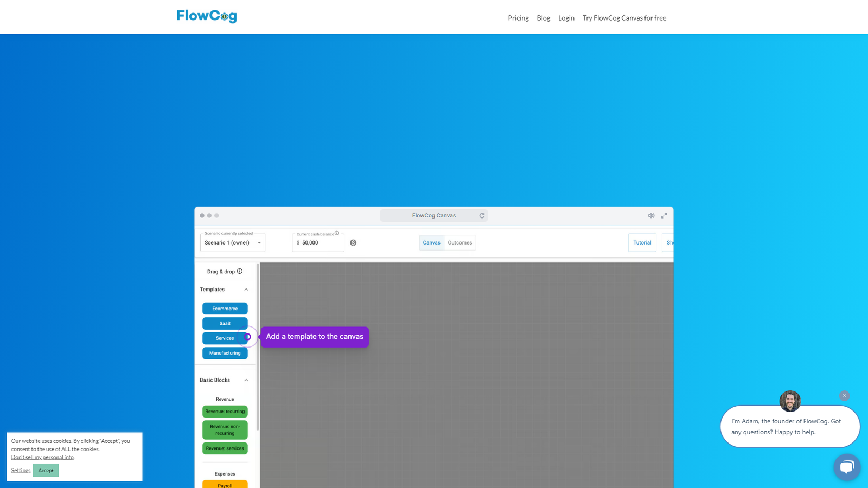868x488 pixels.
Task: Select the Manufacturing template
Action: pos(225,353)
